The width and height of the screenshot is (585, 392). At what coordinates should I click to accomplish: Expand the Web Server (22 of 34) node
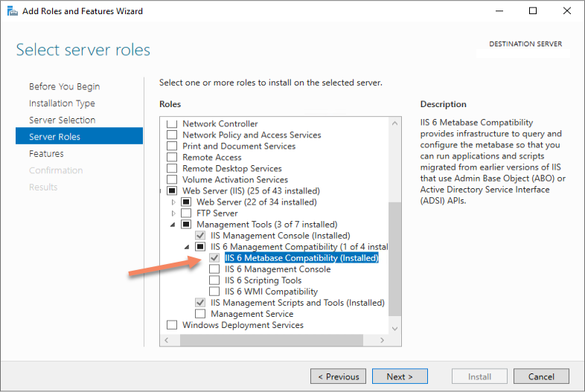[173, 202]
